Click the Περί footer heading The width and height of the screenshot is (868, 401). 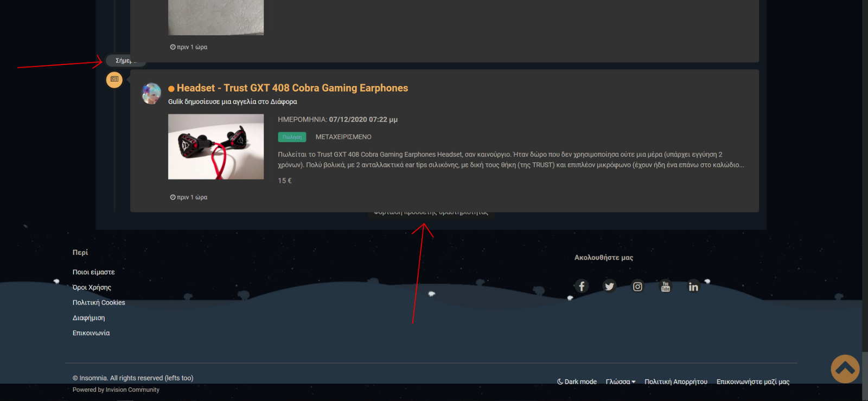pos(80,252)
